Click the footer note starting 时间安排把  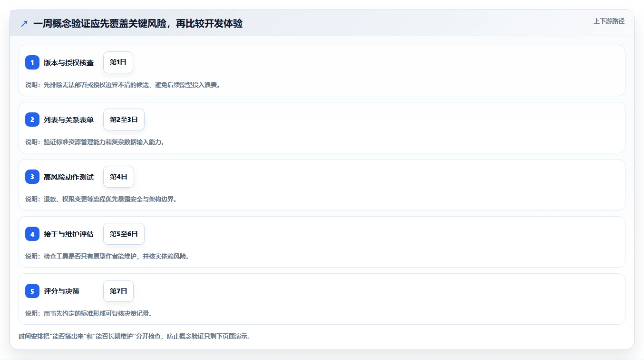coord(135,336)
